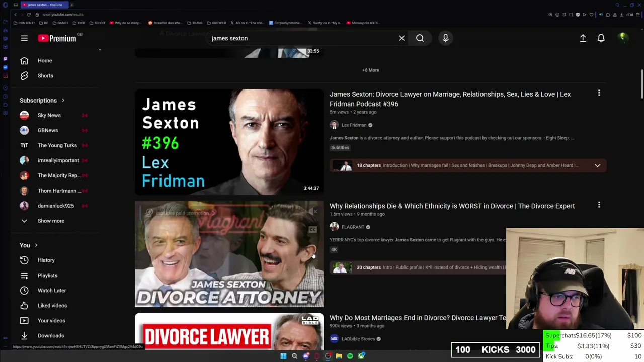Open 30 chapters row for FLAGRANT video
This screenshot has width=644, height=362.
click(x=418, y=267)
